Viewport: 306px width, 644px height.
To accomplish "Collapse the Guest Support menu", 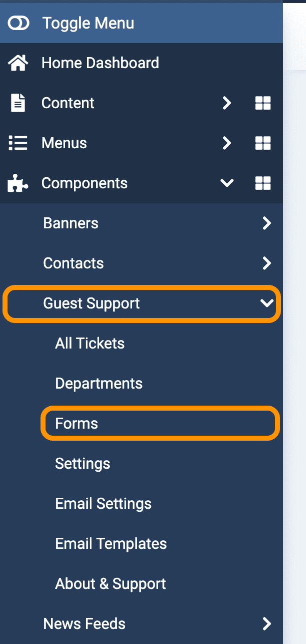I will tap(142, 303).
